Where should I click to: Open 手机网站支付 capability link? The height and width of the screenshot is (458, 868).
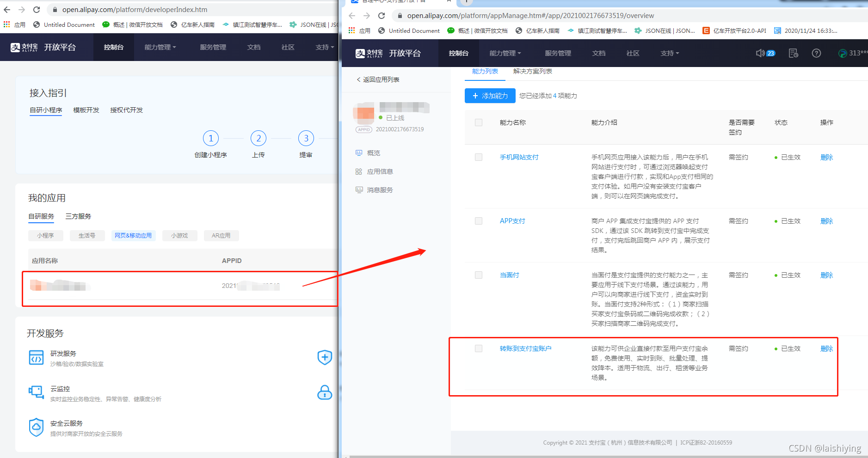point(519,157)
